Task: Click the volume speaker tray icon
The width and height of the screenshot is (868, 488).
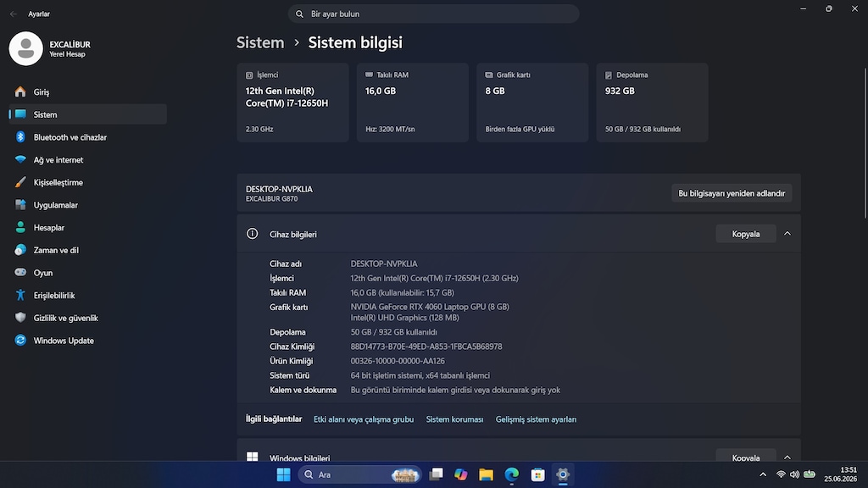Action: pyautogui.click(x=795, y=474)
